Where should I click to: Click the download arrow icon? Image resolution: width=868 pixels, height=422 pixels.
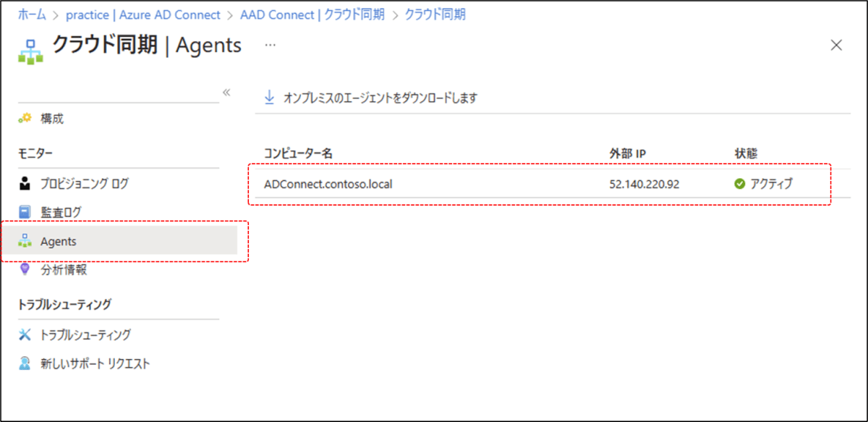[270, 96]
